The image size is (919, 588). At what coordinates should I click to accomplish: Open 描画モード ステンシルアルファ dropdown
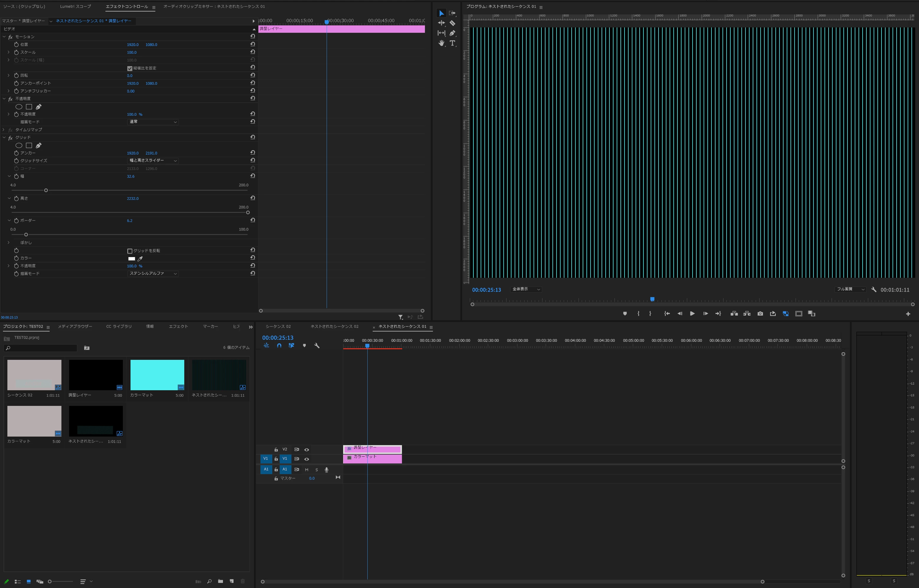point(152,274)
